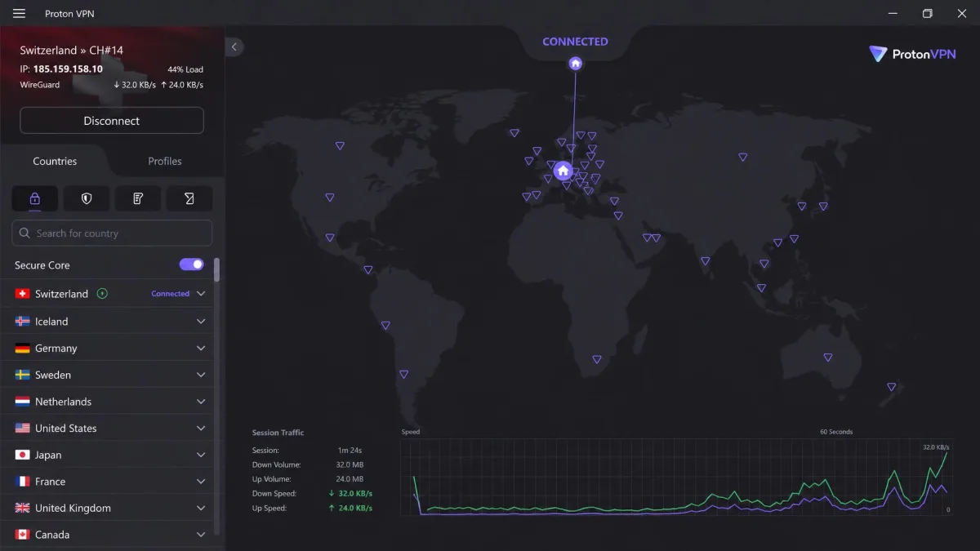Image resolution: width=980 pixels, height=551 pixels.
Task: Expand the Sweden chevron
Action: pos(201,375)
